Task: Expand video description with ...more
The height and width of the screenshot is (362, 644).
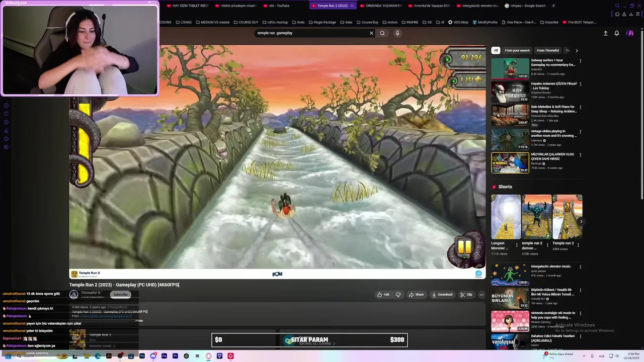Action: 139,320
